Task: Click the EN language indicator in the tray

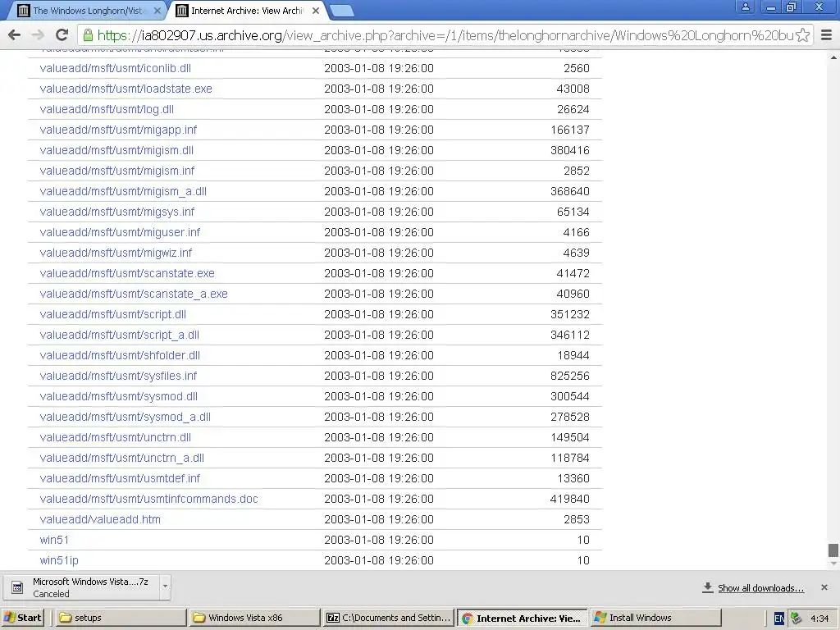Action: tap(779, 619)
